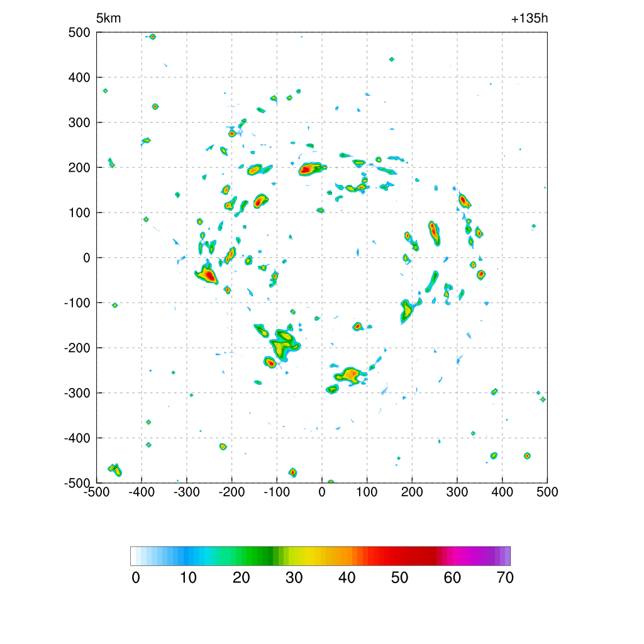Click color scale label "50"
This screenshot has height=644, width=644.
[x=399, y=578]
